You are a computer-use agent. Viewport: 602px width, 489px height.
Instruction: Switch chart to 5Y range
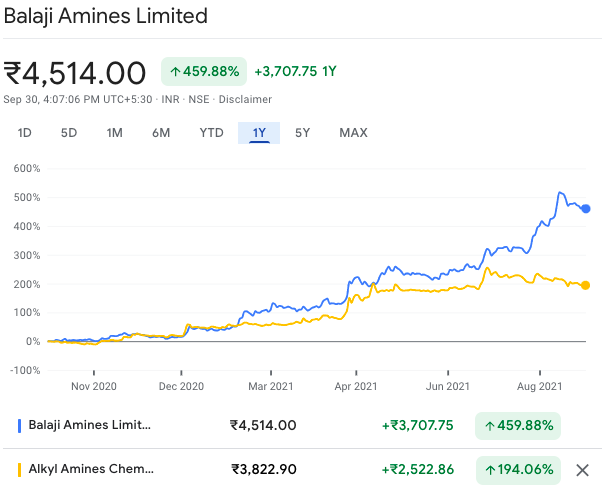[303, 133]
